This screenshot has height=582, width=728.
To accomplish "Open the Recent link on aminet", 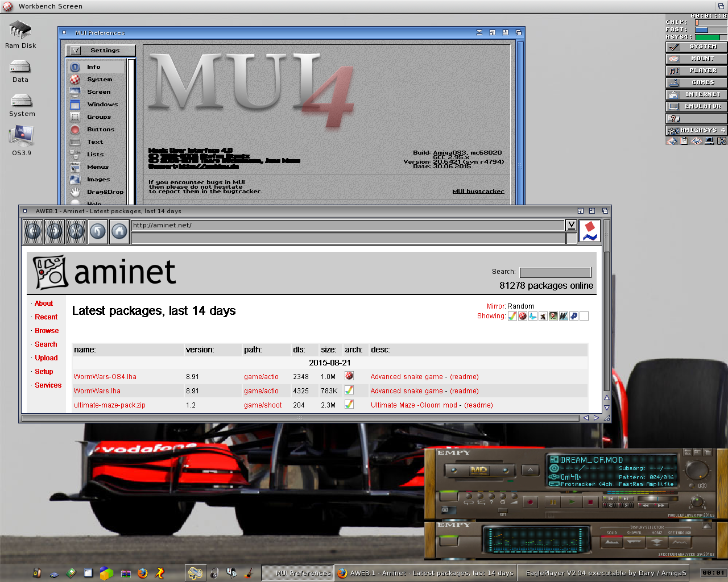I will [46, 317].
